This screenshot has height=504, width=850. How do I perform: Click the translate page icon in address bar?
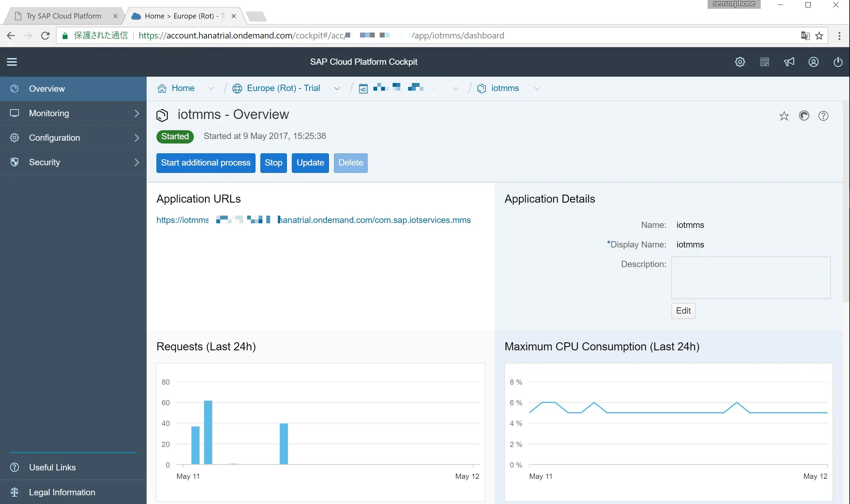click(x=805, y=36)
